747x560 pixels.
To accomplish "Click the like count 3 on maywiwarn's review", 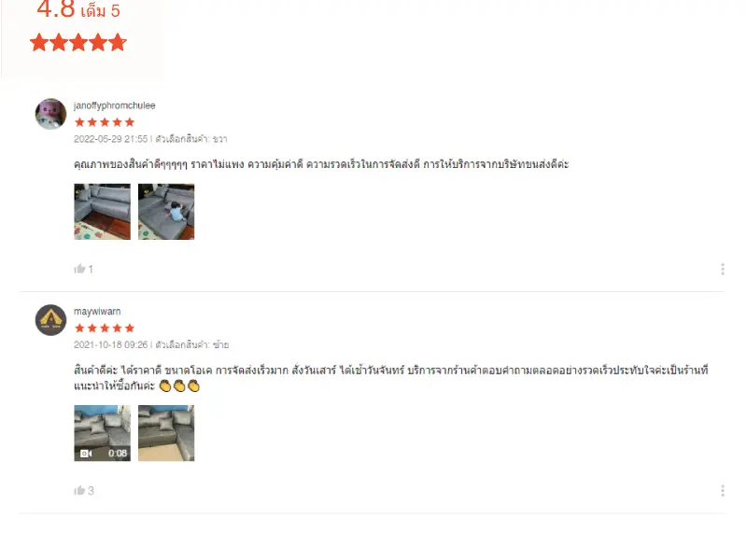I will (91, 491).
